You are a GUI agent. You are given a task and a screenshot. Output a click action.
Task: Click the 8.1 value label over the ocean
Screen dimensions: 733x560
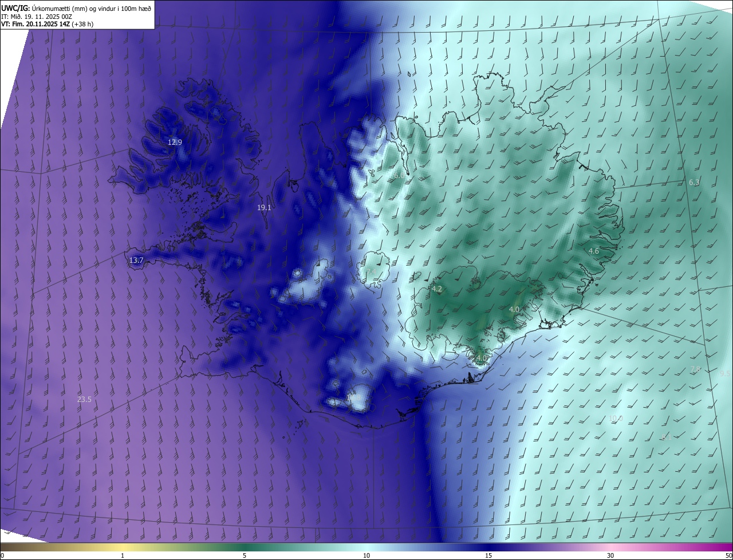tap(666, 437)
